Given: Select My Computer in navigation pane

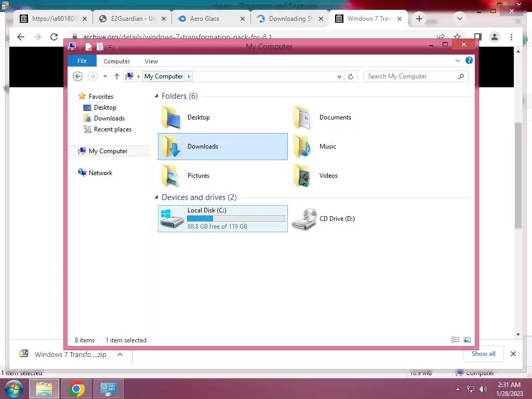Looking at the screenshot, I should click(108, 151).
